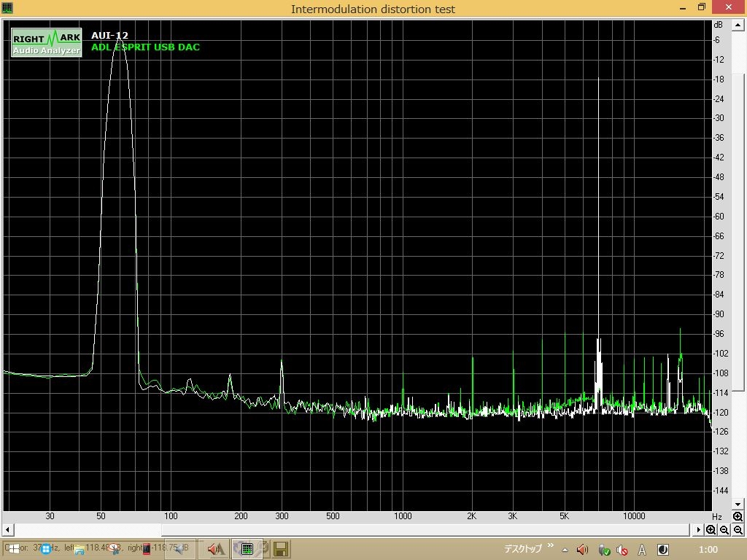
Task: Click the Safely Remove Hardware tray icon
Action: pyautogui.click(x=604, y=550)
